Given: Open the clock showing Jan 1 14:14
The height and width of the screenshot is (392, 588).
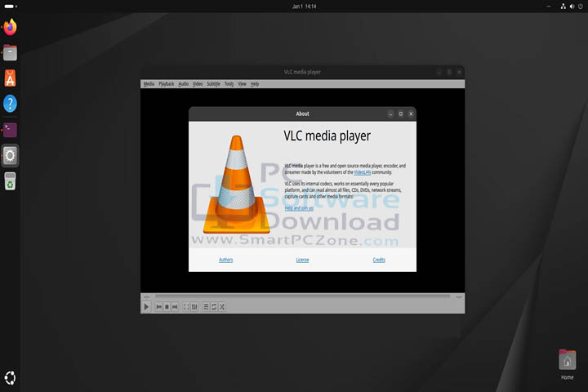Looking at the screenshot, I should 304,7.
